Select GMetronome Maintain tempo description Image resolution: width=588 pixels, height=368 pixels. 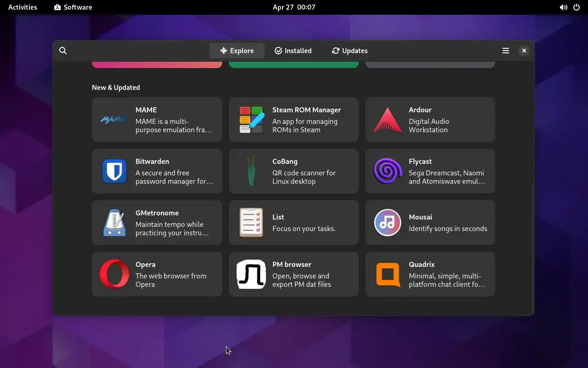[x=172, y=229]
